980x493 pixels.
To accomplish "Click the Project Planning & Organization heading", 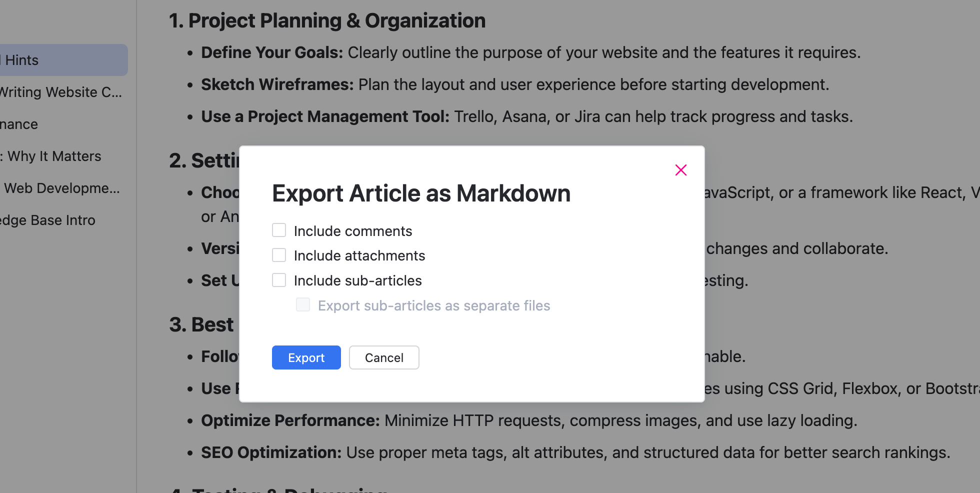I will click(327, 21).
